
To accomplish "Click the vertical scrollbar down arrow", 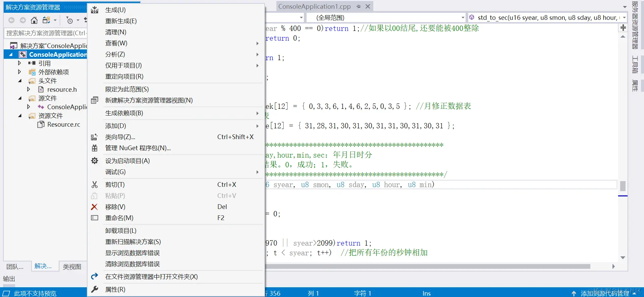I will (623, 258).
